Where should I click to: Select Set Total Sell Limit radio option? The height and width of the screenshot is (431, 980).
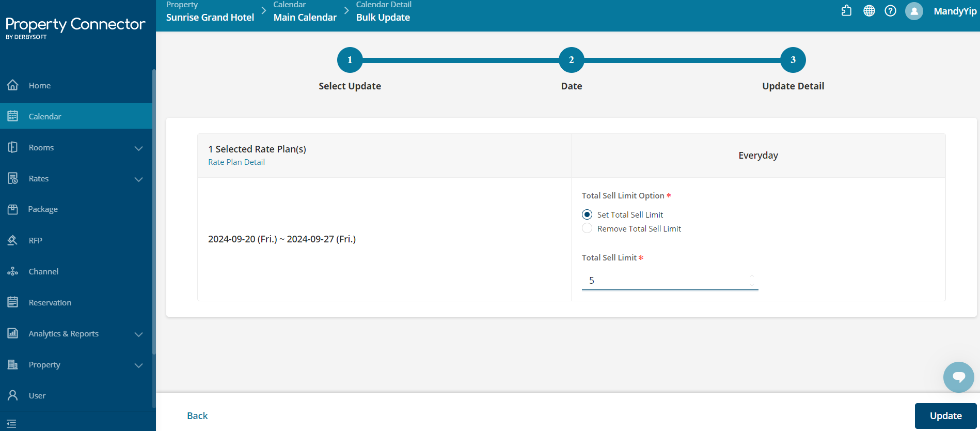(x=587, y=214)
